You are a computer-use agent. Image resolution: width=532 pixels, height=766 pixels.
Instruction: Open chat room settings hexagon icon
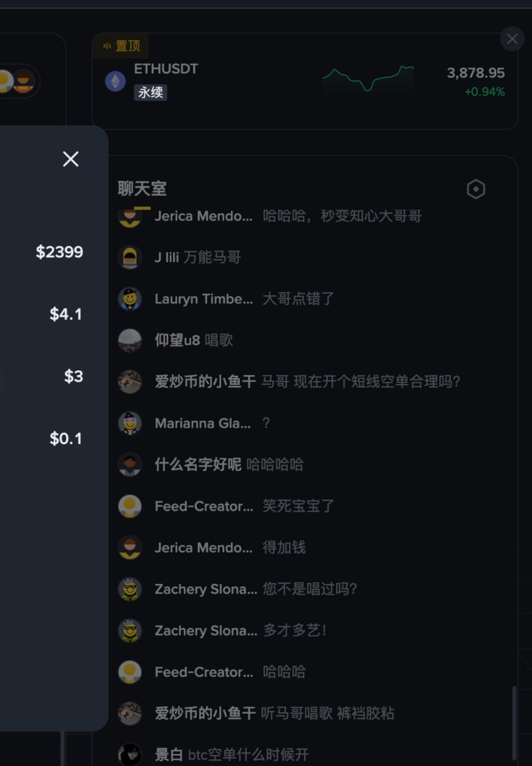click(x=476, y=190)
